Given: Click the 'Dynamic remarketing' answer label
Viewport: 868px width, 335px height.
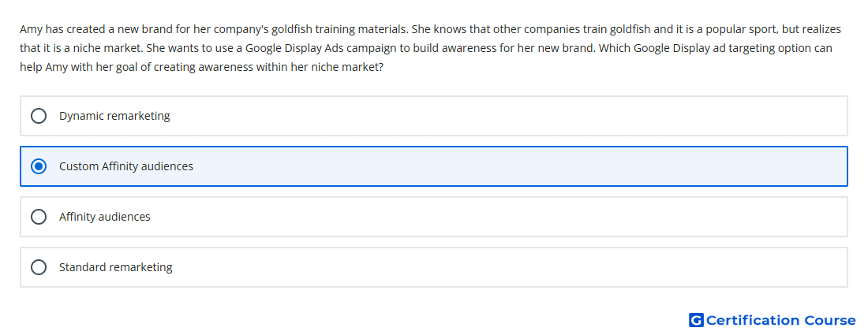Looking at the screenshot, I should pyautogui.click(x=114, y=116).
